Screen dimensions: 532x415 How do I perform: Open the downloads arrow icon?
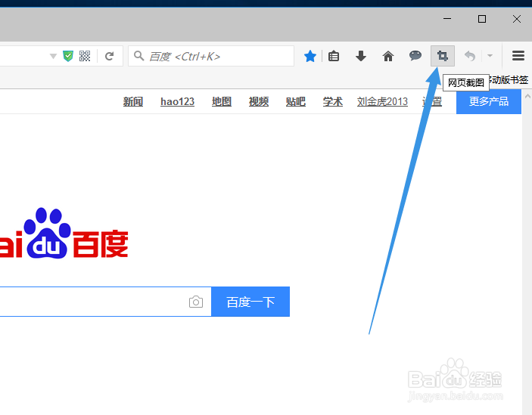361,56
